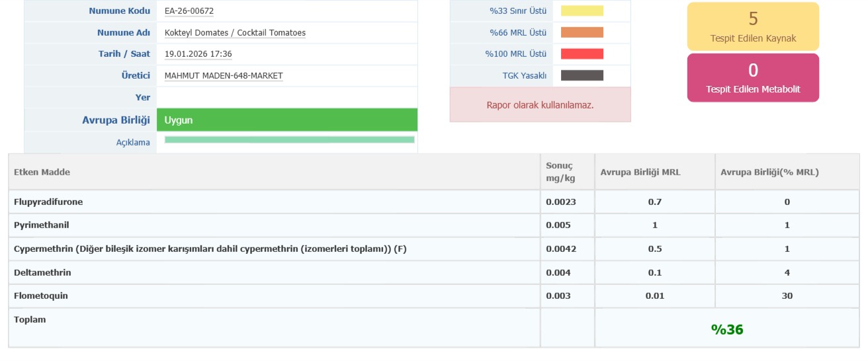This screenshot has width=868, height=361.
Task: Open the Tespit Edilen Kaynak card
Action: point(753,26)
